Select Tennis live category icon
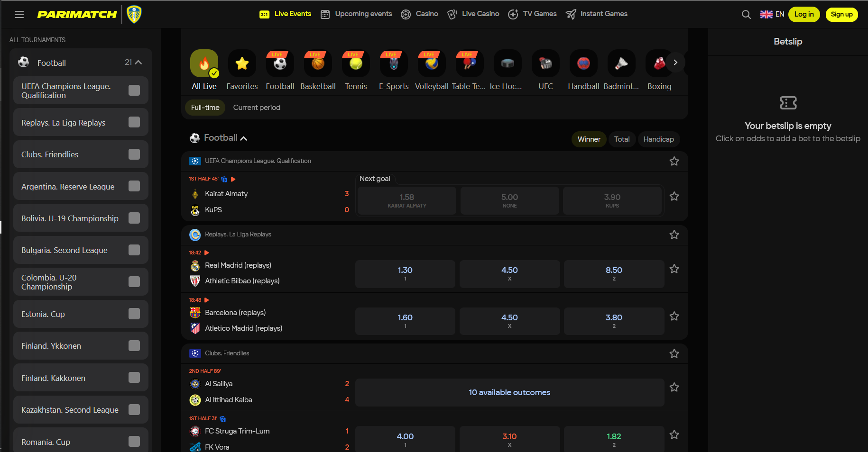Image resolution: width=868 pixels, height=452 pixels. coord(356,63)
